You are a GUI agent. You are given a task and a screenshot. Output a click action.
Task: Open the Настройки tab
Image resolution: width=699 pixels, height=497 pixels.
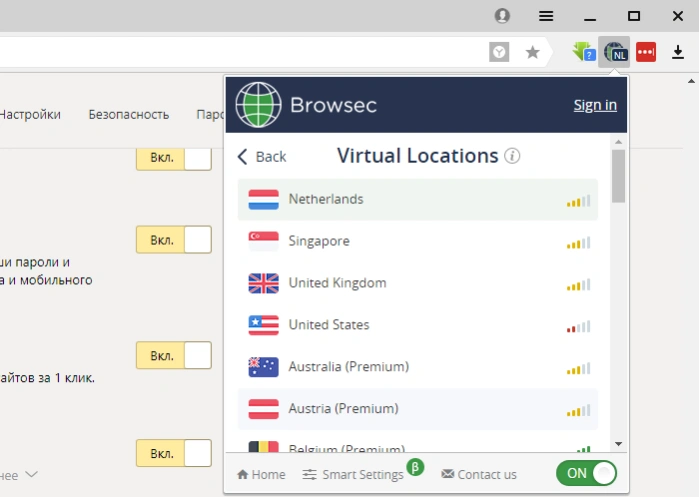(x=30, y=115)
